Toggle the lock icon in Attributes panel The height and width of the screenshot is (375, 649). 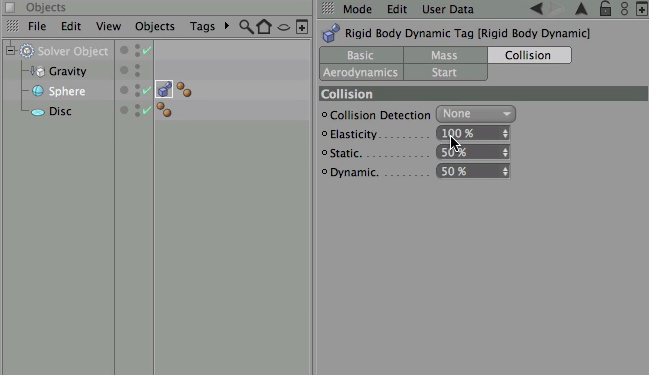[605, 8]
